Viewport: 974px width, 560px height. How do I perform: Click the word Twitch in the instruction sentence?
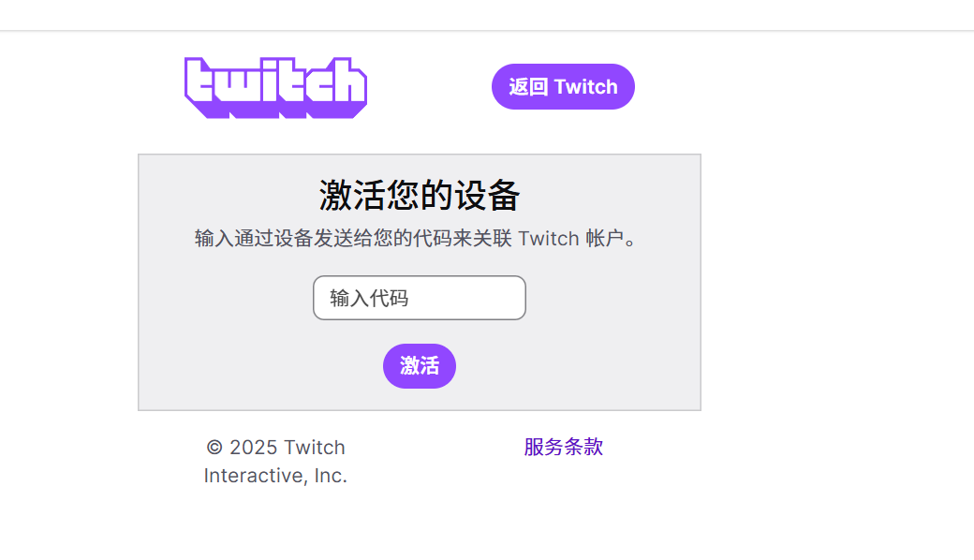pos(548,238)
